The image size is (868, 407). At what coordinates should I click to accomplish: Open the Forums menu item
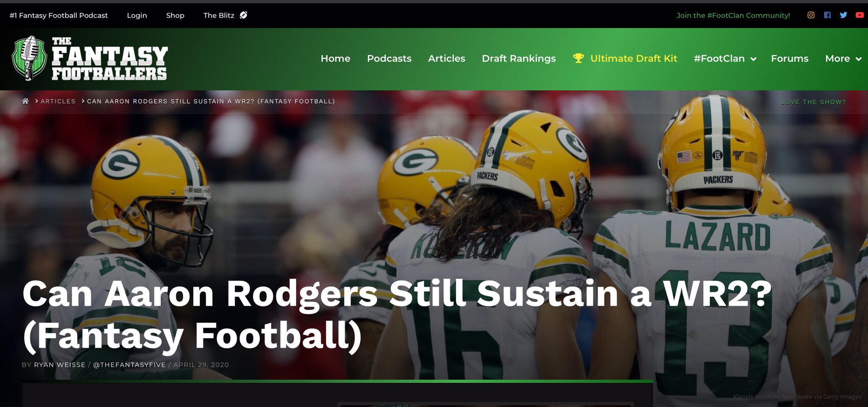click(790, 59)
